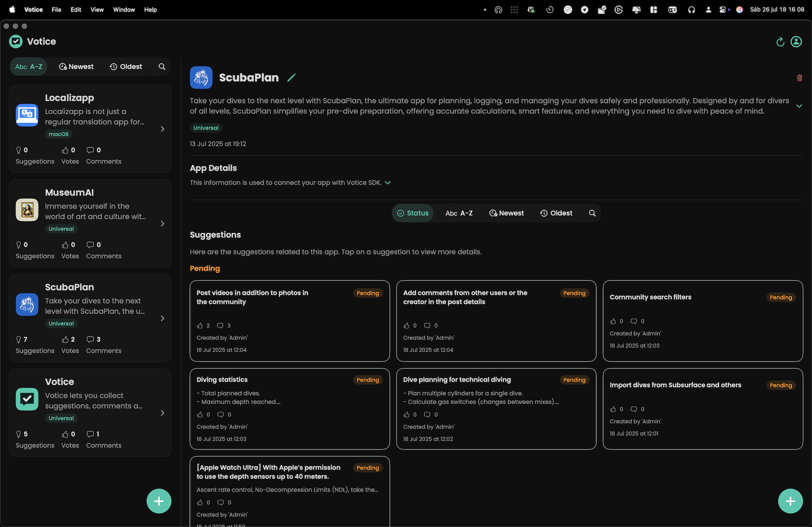Click comment icon on 'Dive planning for technical diving'

coord(427,415)
